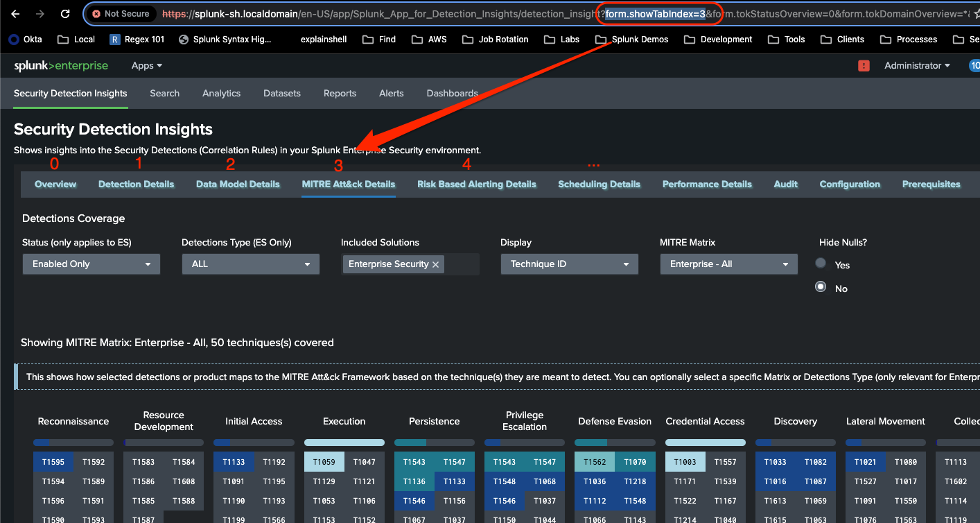The height and width of the screenshot is (523, 980).
Task: Open the Status dropdown showing Enabled Only
Action: pyautogui.click(x=91, y=264)
